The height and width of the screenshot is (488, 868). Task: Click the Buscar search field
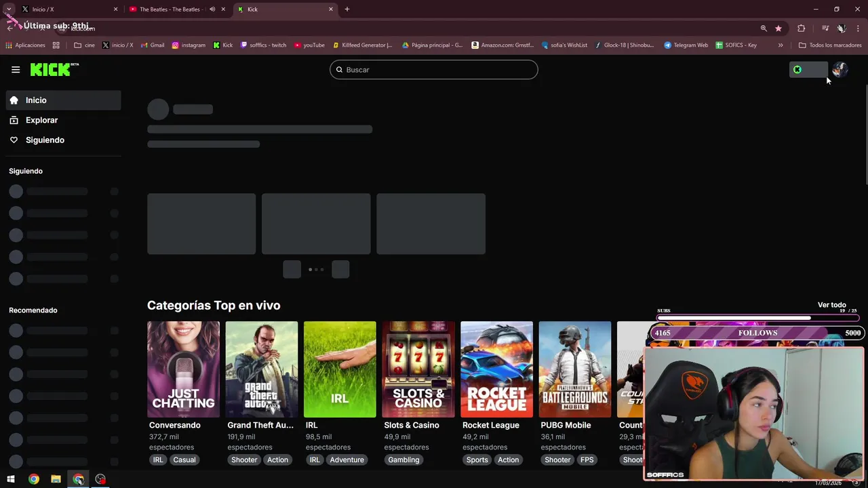click(434, 70)
